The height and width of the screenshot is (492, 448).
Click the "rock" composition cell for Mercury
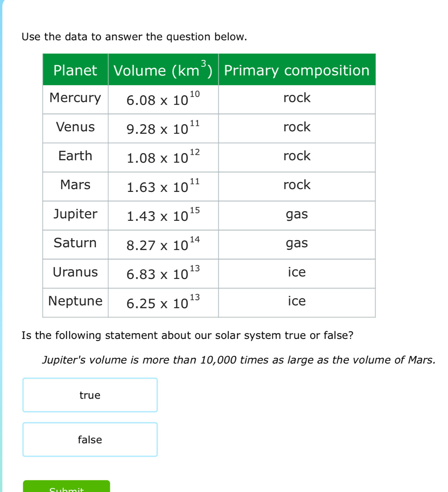[x=297, y=98]
